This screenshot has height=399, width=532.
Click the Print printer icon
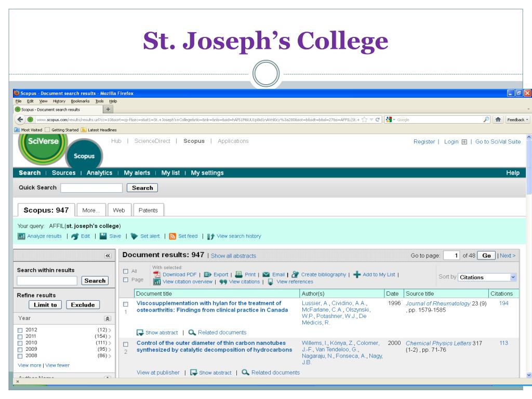click(239, 274)
